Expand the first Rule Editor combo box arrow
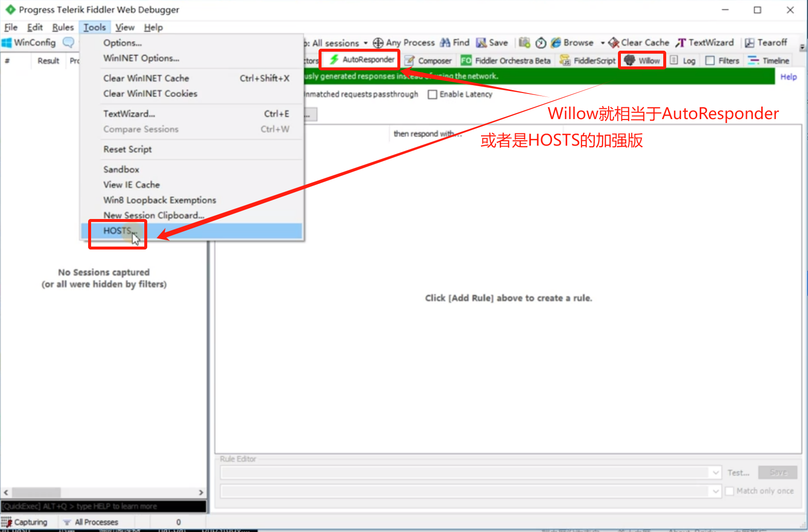The width and height of the screenshot is (808, 532). [716, 473]
